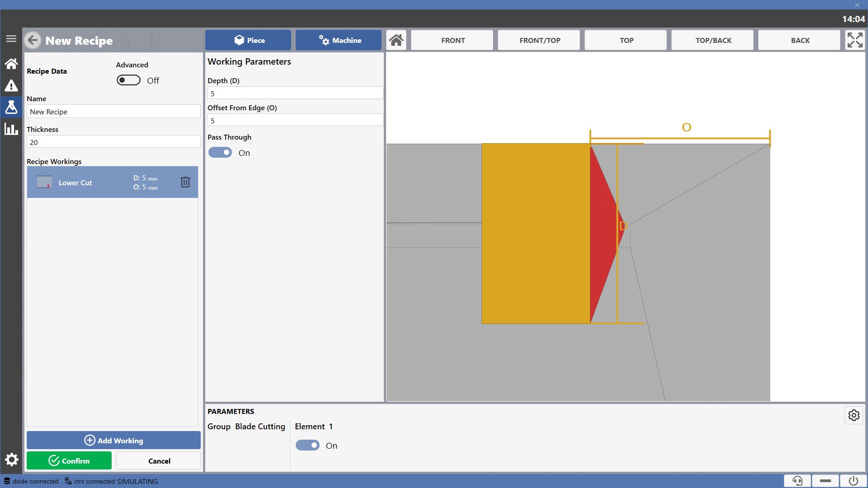Toggle Pass Through switch

220,153
